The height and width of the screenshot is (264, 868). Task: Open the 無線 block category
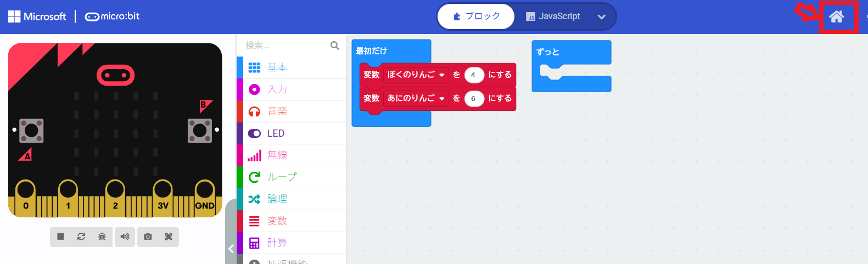coord(292,155)
